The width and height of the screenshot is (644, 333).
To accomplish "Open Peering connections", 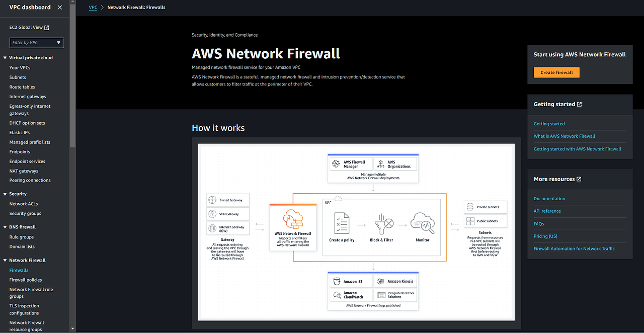I will pyautogui.click(x=30, y=181).
